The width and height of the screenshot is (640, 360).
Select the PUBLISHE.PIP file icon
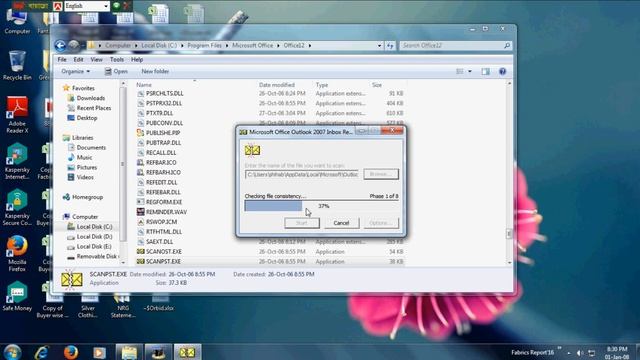click(x=140, y=133)
